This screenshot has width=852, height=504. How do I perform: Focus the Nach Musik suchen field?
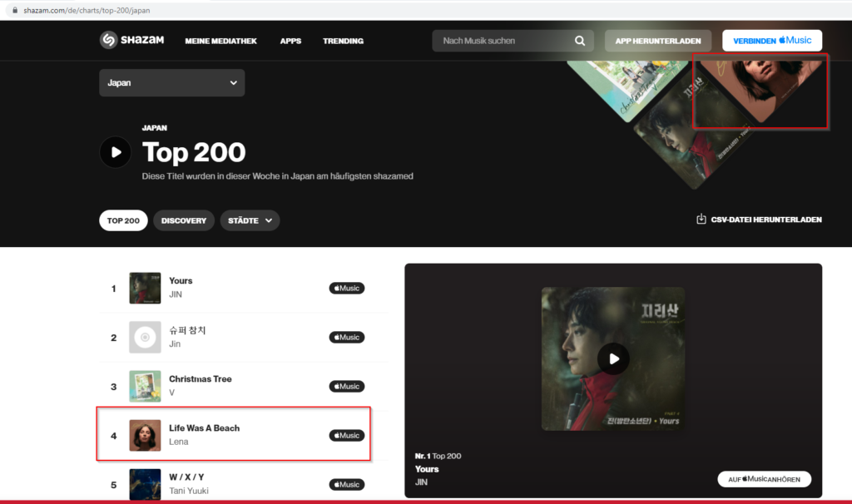[x=505, y=41]
